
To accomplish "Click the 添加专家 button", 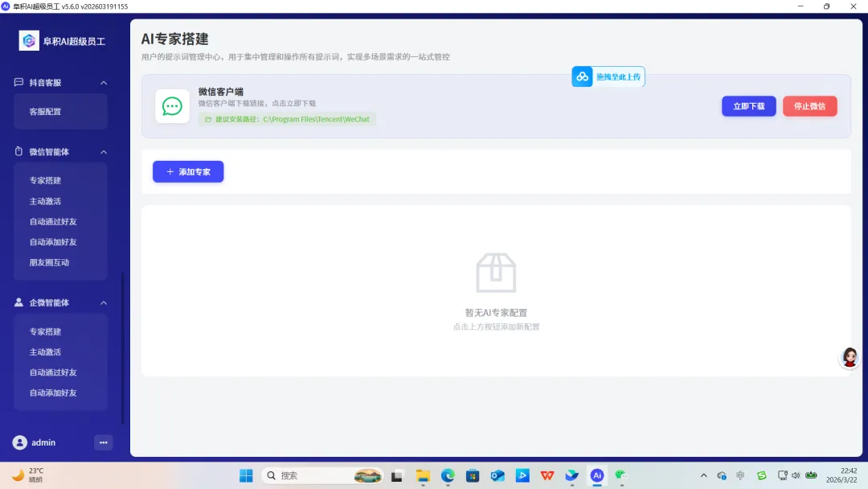I will point(188,171).
